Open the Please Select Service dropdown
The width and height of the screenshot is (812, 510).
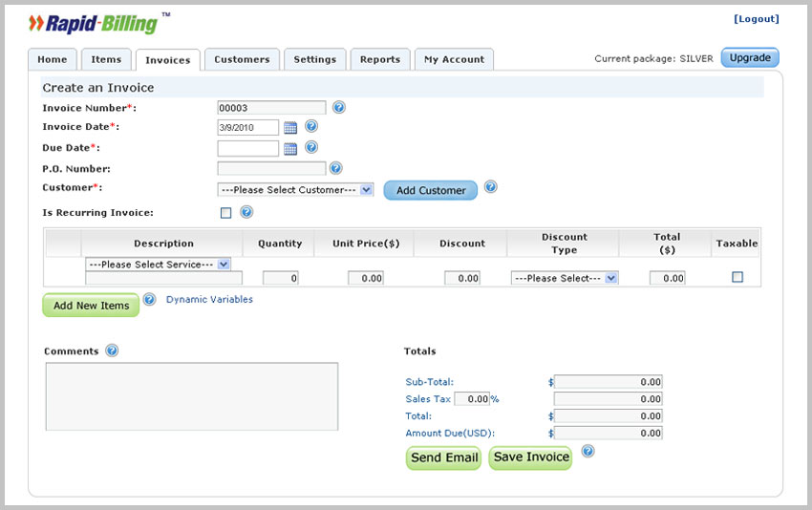(x=159, y=264)
